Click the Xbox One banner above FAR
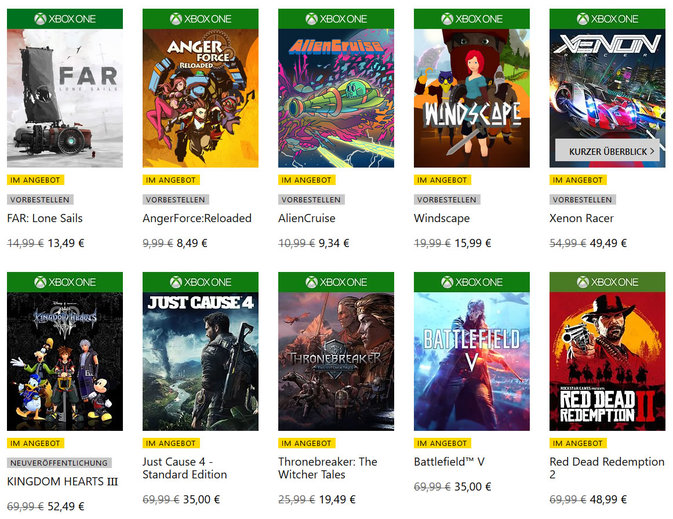This screenshot has width=673, height=519. (65, 19)
